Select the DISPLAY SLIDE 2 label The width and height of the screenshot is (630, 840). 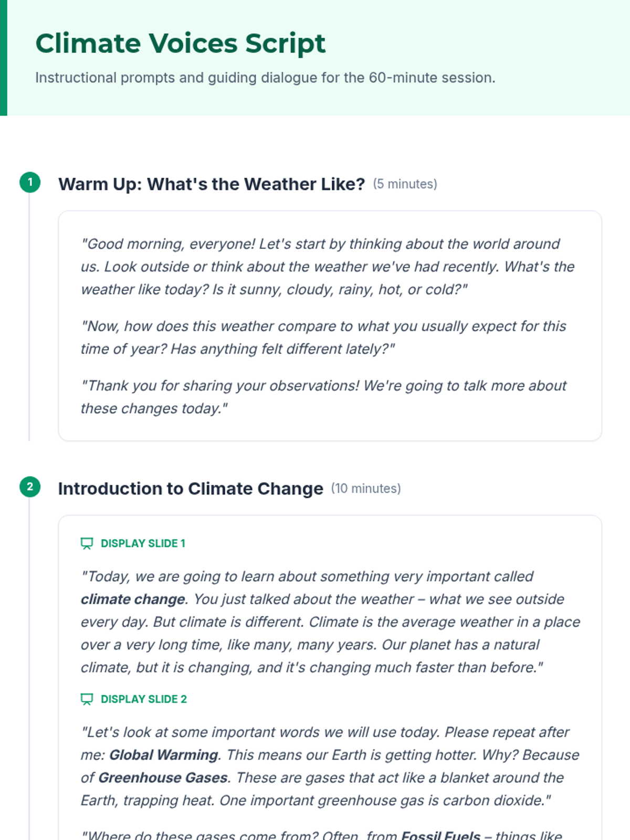click(x=143, y=699)
